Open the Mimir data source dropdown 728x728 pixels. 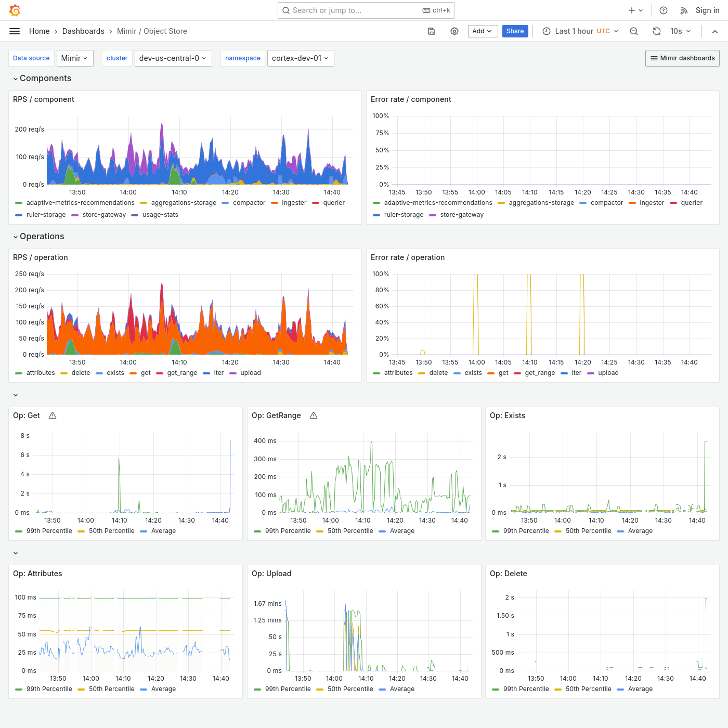pos(75,58)
